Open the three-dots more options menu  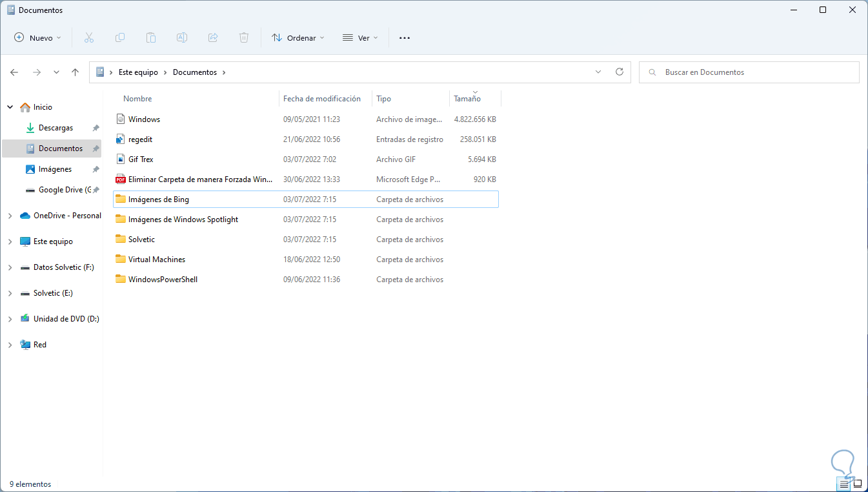(405, 38)
